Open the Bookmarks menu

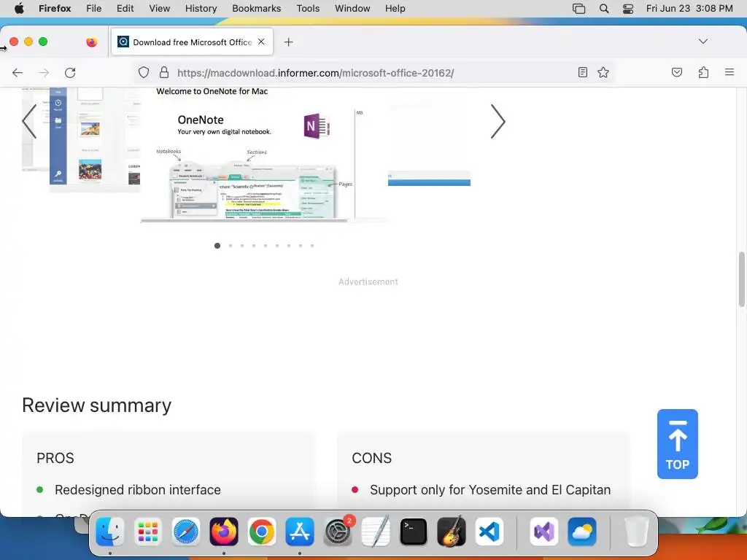click(x=256, y=8)
